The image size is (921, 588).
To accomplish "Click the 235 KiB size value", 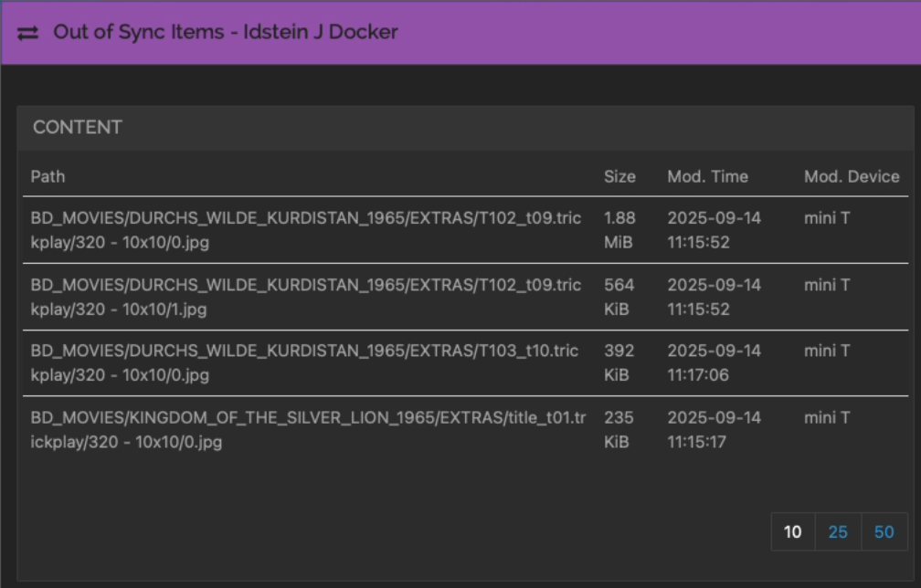I will tap(619, 429).
